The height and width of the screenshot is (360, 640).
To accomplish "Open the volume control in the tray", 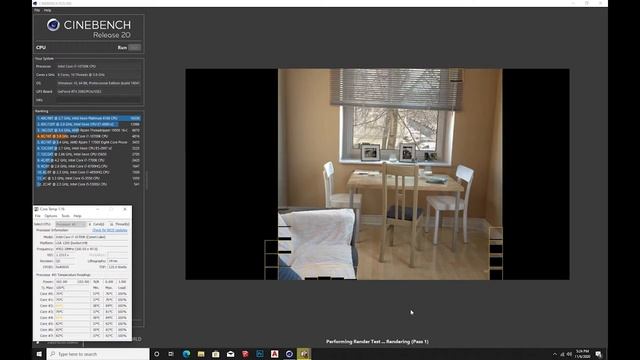I will 569,354.
